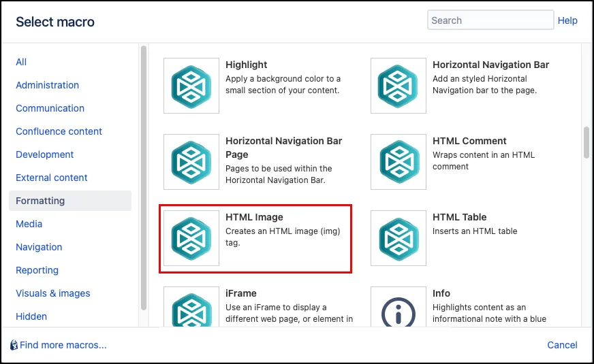Viewport: 594px width, 364px height.
Task: Select the HTML Table macro icon
Action: click(x=398, y=238)
